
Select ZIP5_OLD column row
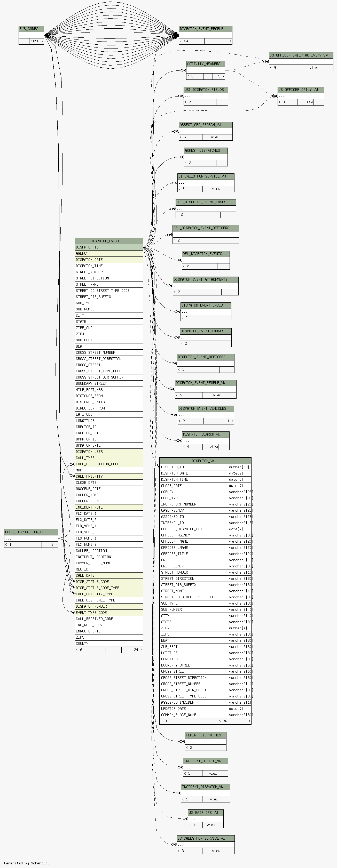click(x=109, y=328)
